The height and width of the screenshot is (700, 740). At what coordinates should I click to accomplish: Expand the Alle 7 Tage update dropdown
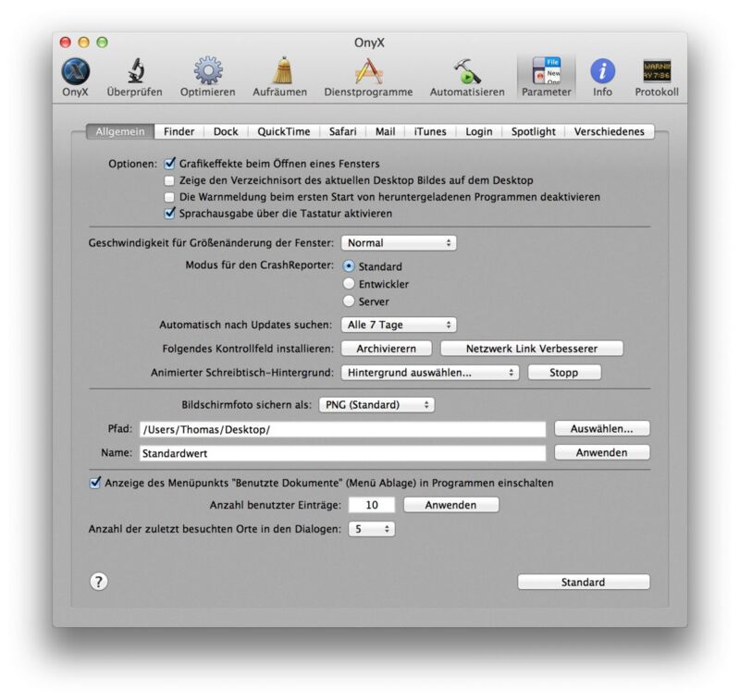pyautogui.click(x=399, y=325)
